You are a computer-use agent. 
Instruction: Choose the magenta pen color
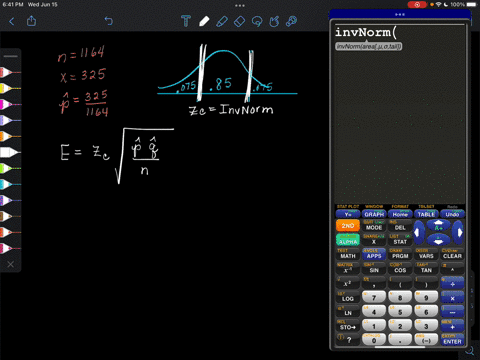tap(10, 104)
